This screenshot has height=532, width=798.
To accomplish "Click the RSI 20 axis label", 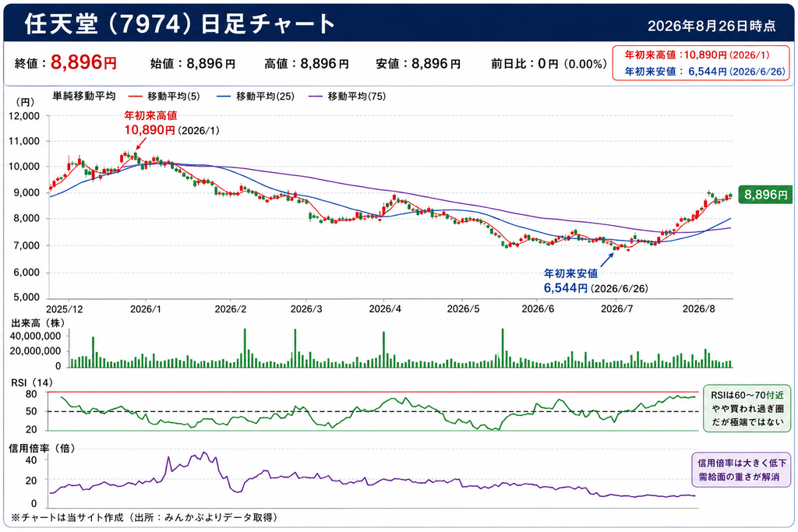I will [31, 429].
